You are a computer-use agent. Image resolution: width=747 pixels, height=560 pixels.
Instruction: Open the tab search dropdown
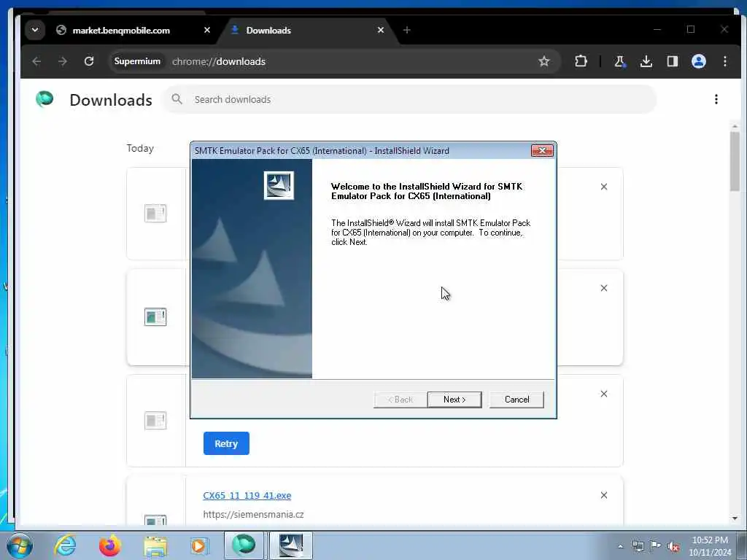(35, 29)
